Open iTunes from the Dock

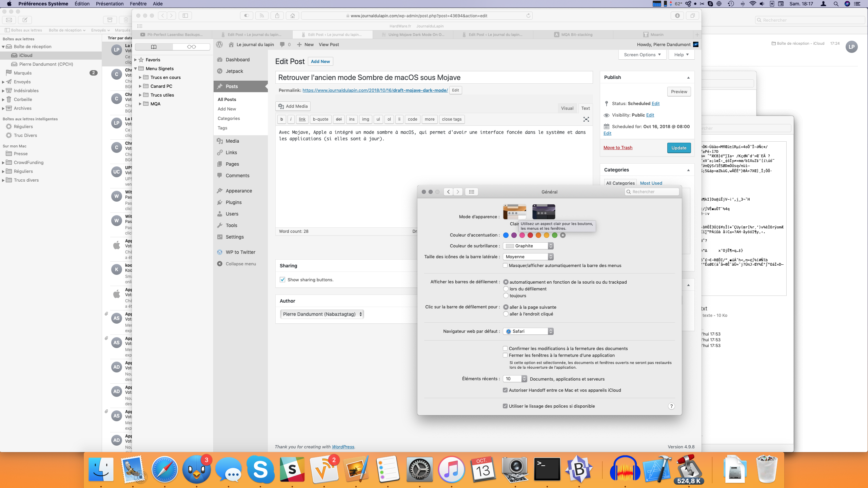point(452,470)
